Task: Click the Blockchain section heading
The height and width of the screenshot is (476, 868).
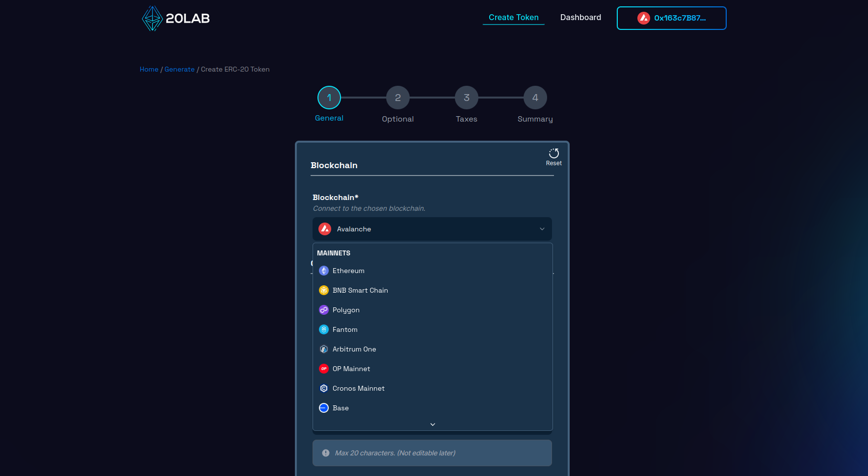Action: pyautogui.click(x=334, y=165)
